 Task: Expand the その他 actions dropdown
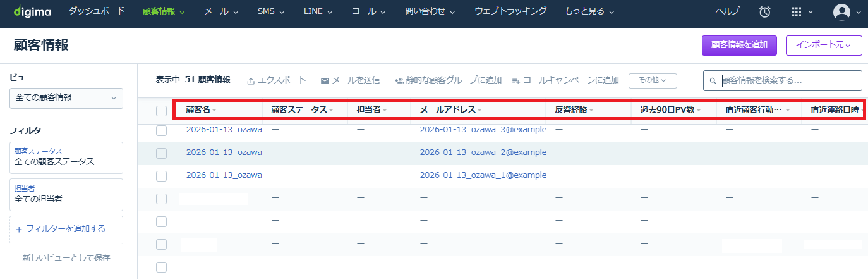click(x=653, y=80)
